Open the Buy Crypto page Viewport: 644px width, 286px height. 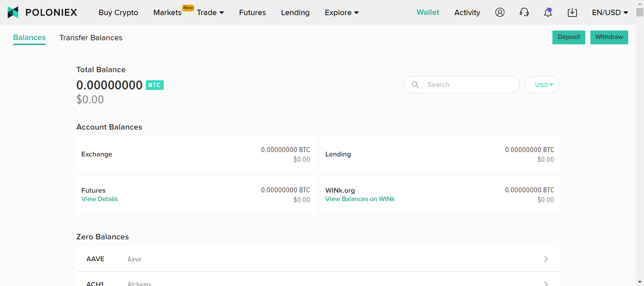(x=118, y=12)
